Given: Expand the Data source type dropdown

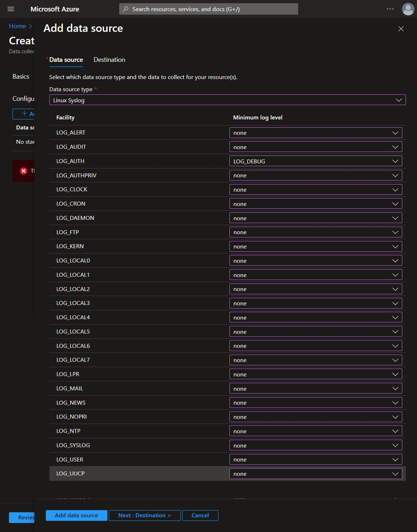Looking at the screenshot, I should [x=227, y=100].
